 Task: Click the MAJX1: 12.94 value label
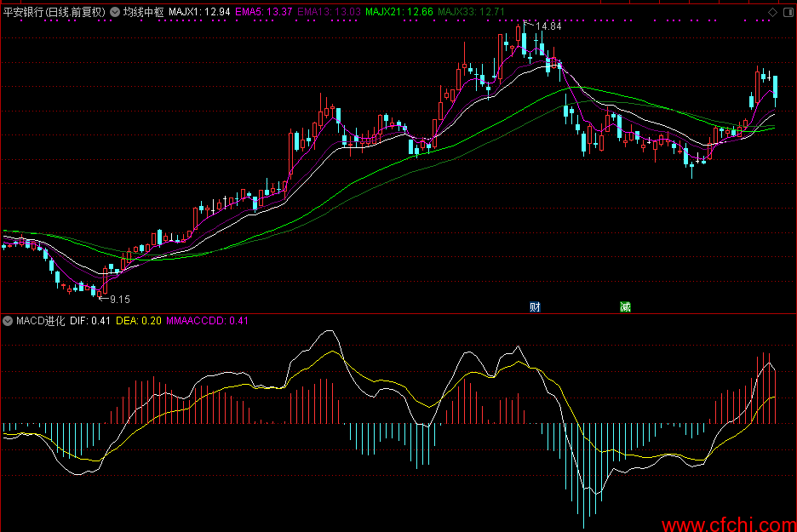199,12
